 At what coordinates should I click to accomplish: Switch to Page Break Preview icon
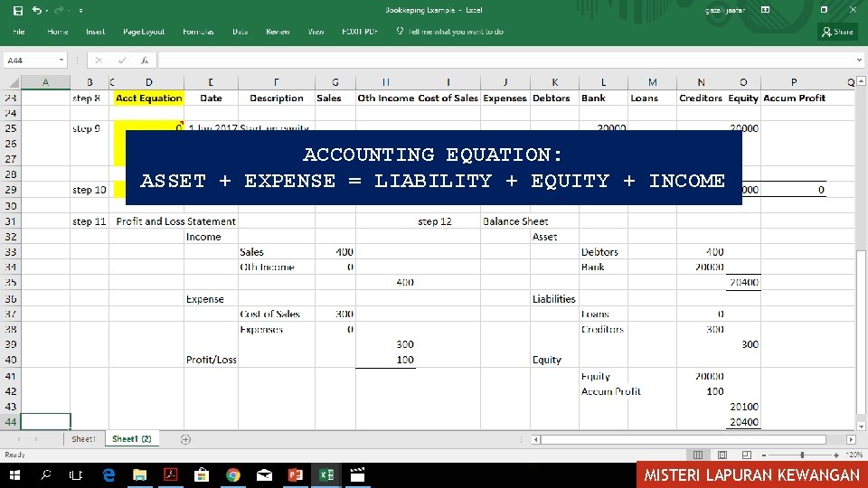click(746, 455)
